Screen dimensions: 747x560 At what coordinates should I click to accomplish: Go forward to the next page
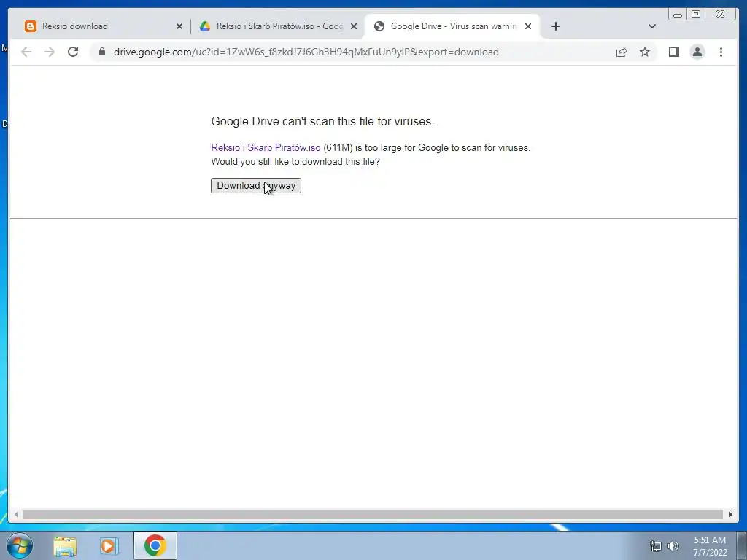point(50,52)
